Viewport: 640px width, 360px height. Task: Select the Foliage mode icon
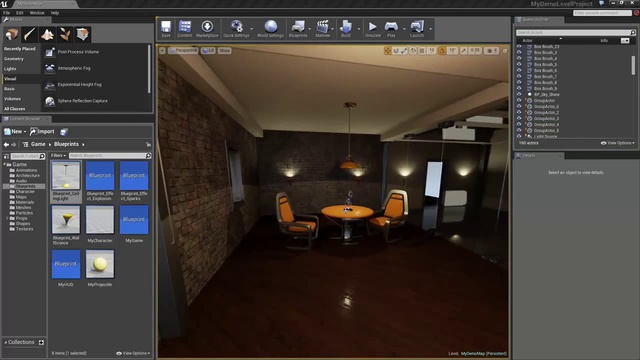[x=65, y=34]
